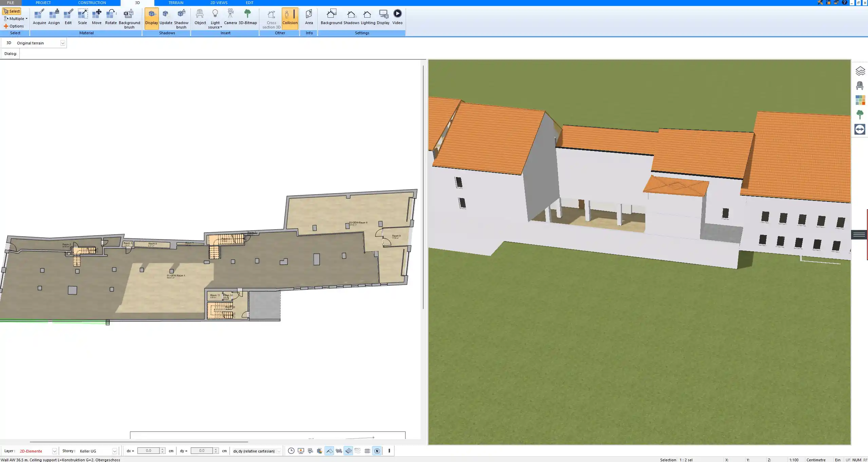Click the clock icon in bottom toolbar

[x=291, y=451]
